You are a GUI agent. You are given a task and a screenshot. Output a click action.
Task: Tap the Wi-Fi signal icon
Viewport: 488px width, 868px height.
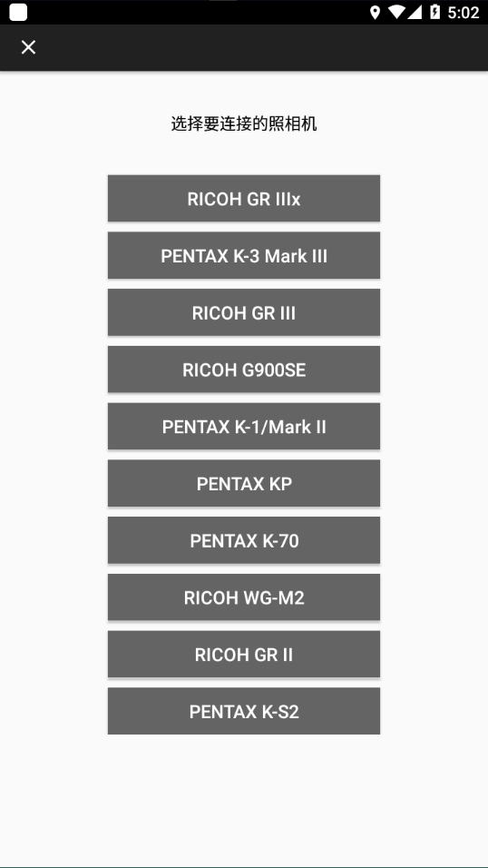click(x=396, y=12)
